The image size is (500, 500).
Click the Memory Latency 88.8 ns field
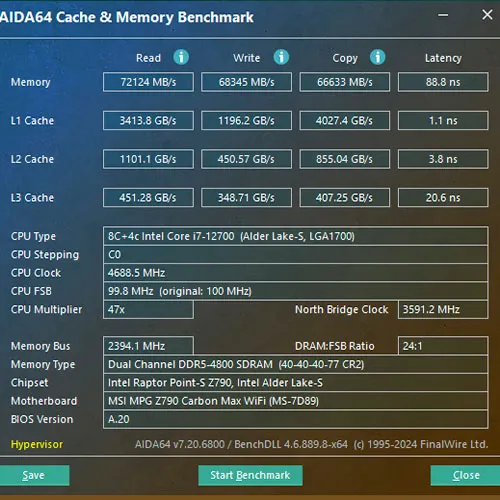[443, 82]
